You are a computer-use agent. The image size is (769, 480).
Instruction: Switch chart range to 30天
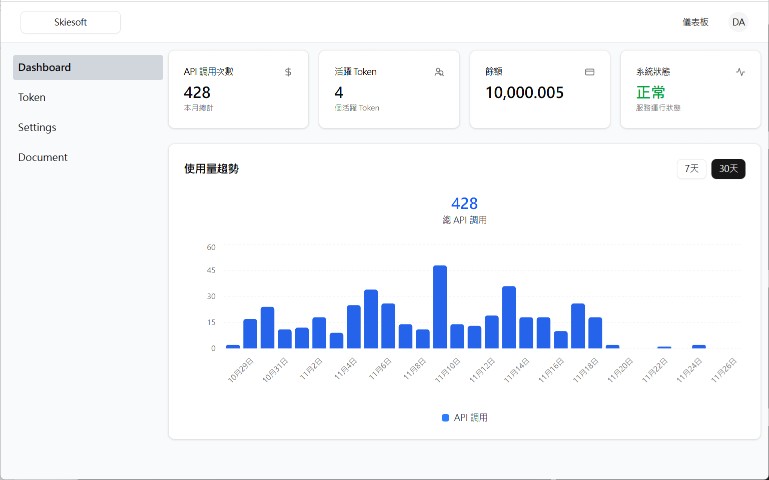[x=728, y=169]
